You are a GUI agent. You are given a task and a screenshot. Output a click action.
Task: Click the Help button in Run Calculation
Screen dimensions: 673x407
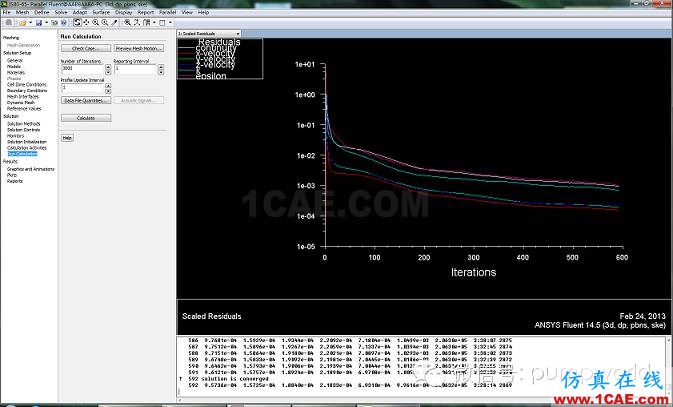point(67,138)
